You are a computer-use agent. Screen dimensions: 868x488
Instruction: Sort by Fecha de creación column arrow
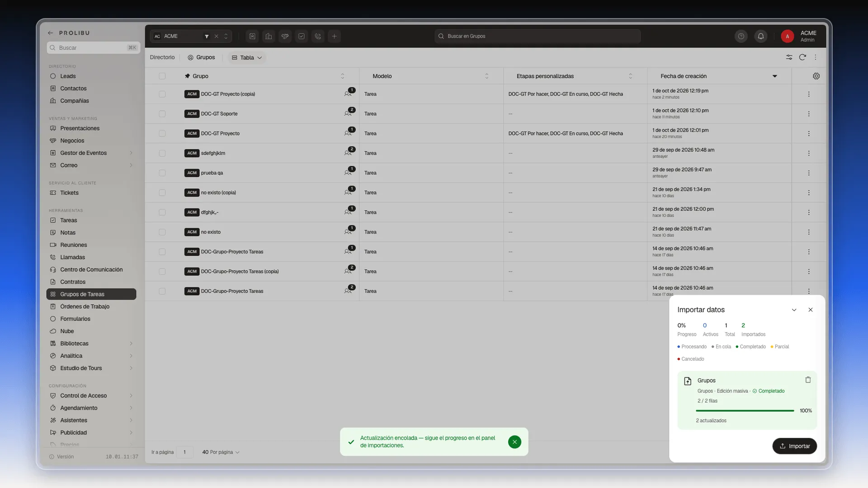coord(774,76)
